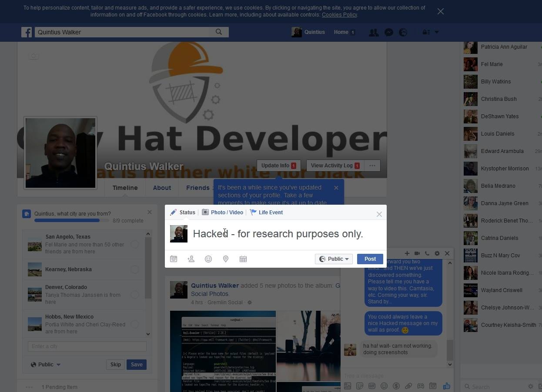This screenshot has width=542, height=392.
Task: Add friends to chat with plus icon
Action: click(407, 253)
